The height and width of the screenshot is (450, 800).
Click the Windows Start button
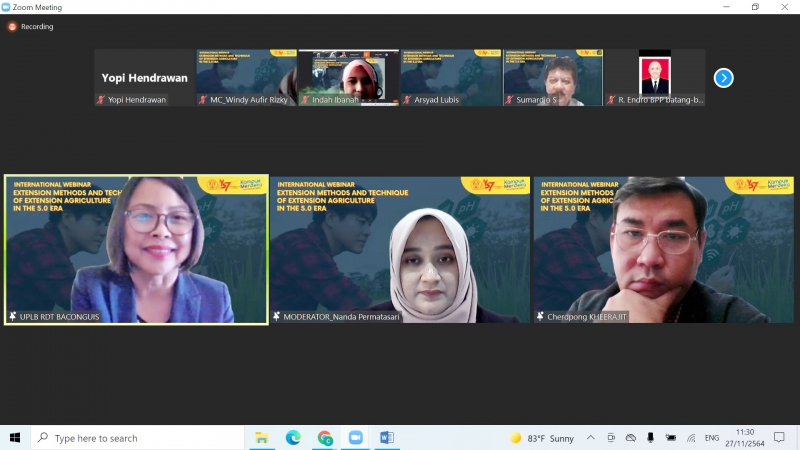[15, 438]
